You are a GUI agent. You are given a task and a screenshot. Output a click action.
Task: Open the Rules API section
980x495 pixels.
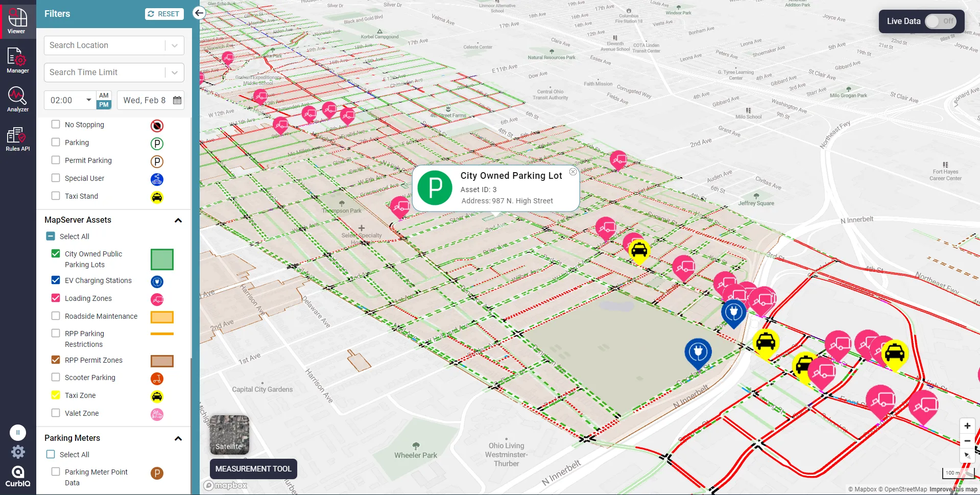click(x=17, y=138)
